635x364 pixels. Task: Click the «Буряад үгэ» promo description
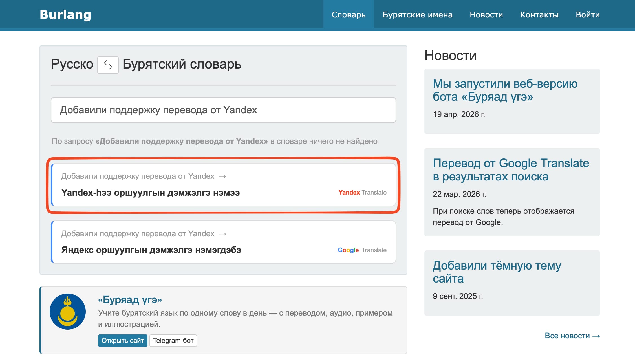click(245, 318)
